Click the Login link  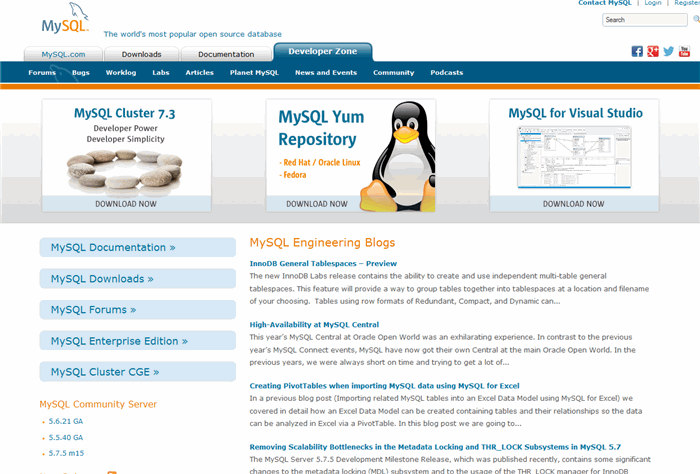[653, 3]
